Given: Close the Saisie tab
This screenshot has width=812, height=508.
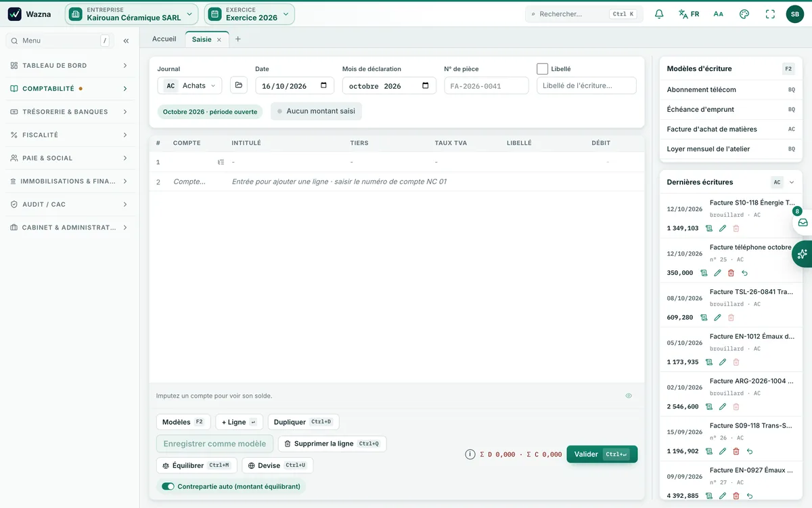Looking at the screenshot, I should 219,40.
